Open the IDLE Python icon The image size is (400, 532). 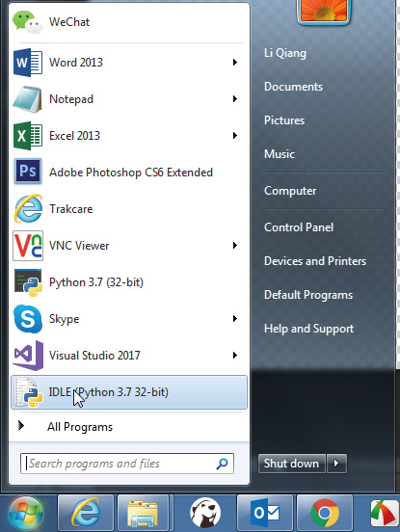(x=28, y=392)
